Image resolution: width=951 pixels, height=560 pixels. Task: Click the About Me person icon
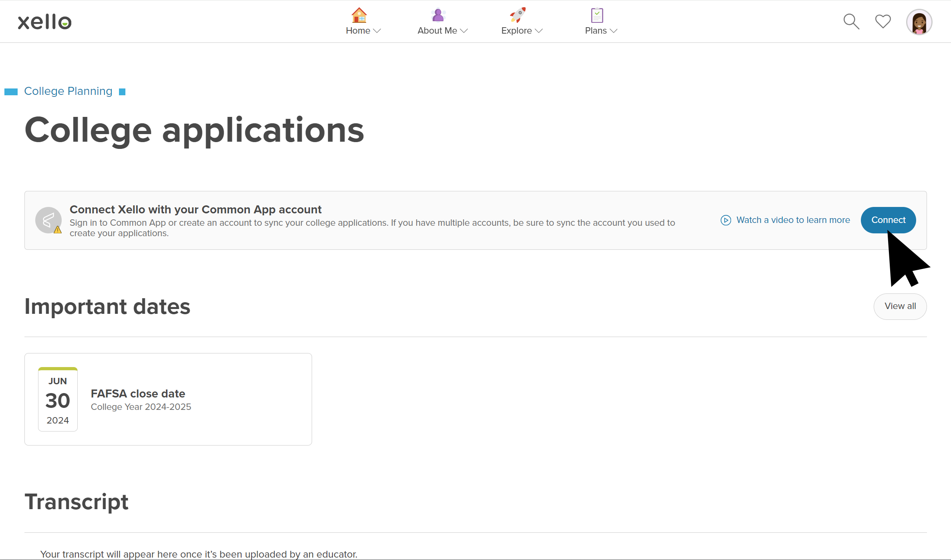pyautogui.click(x=438, y=15)
